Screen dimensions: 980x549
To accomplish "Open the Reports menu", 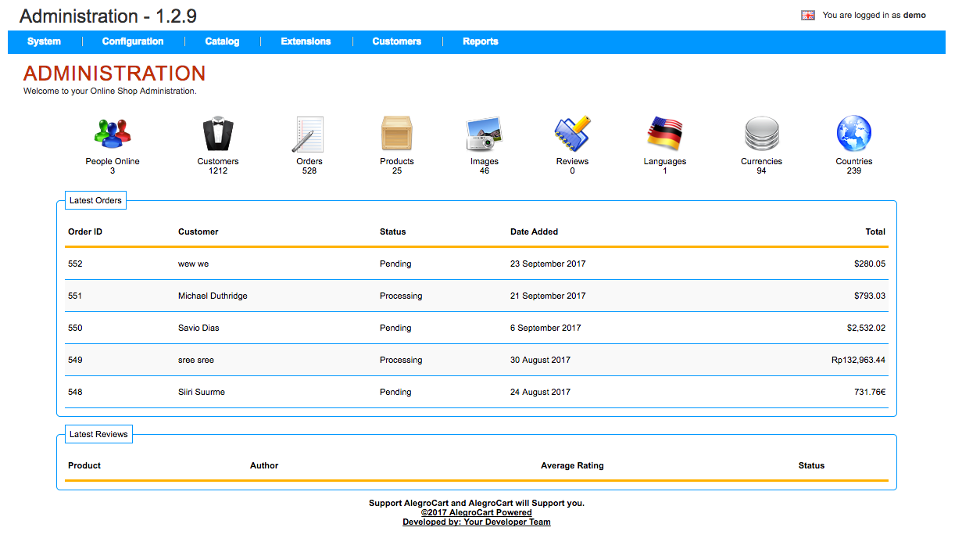I will tap(480, 41).
